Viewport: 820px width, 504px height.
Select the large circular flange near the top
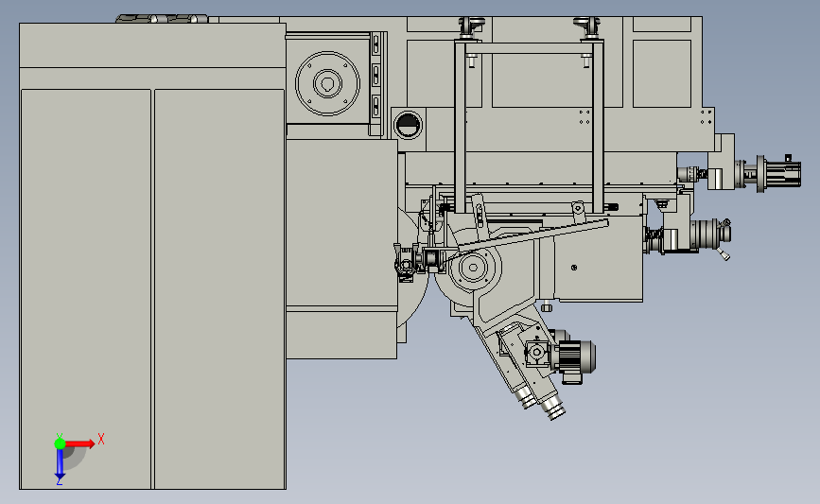(327, 83)
